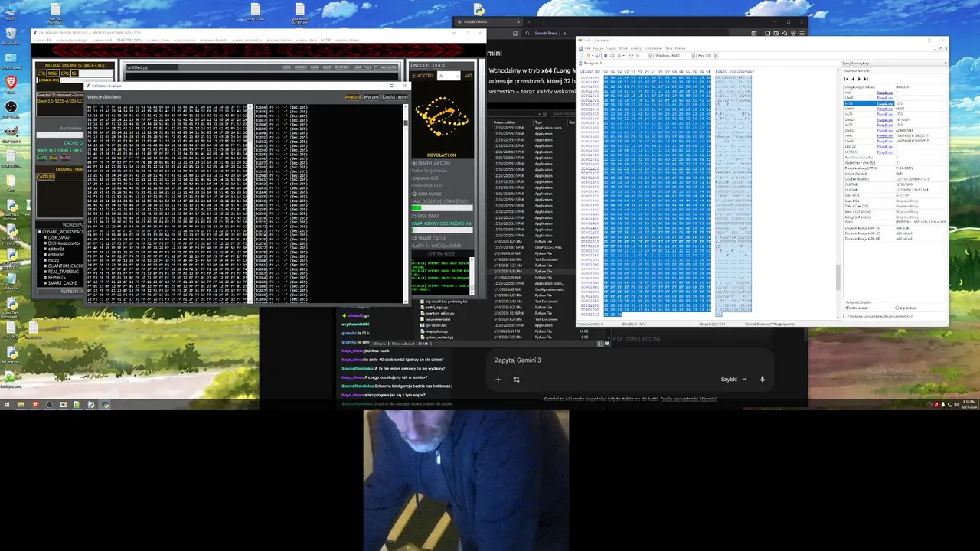Open the Analiza menu in hex editor
This screenshot has width=980, height=551.
(635, 48)
